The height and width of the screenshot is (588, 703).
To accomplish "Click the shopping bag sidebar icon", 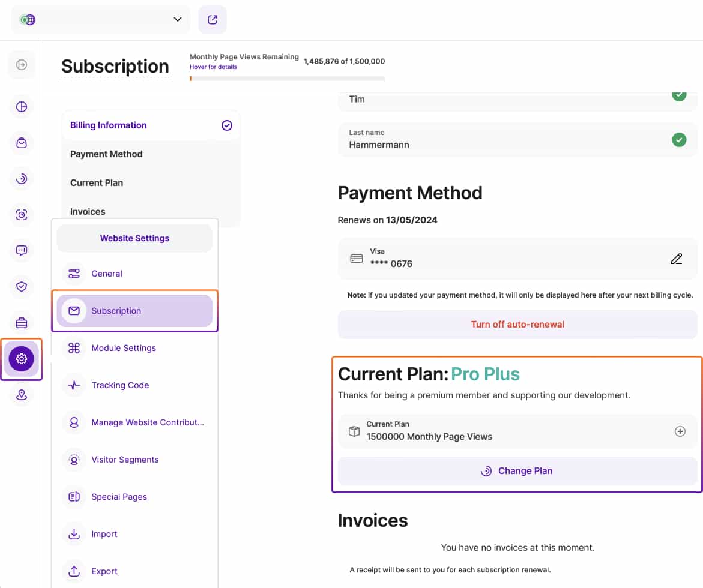I will coord(22,143).
